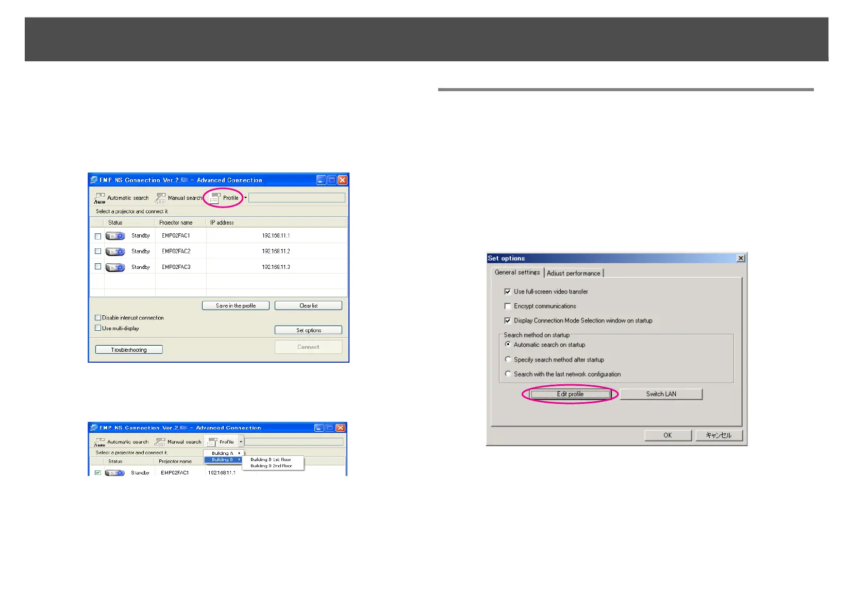Open the Set options button
868x613 pixels.
[308, 330]
